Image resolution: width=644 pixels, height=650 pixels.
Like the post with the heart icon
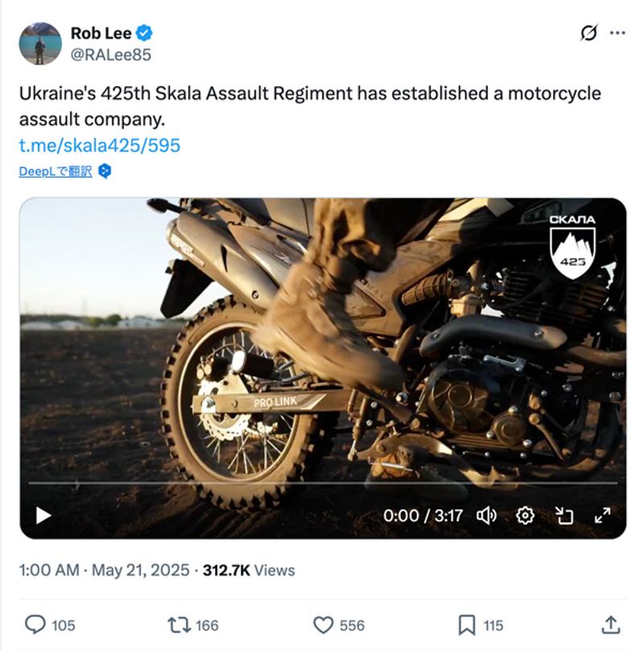323,624
